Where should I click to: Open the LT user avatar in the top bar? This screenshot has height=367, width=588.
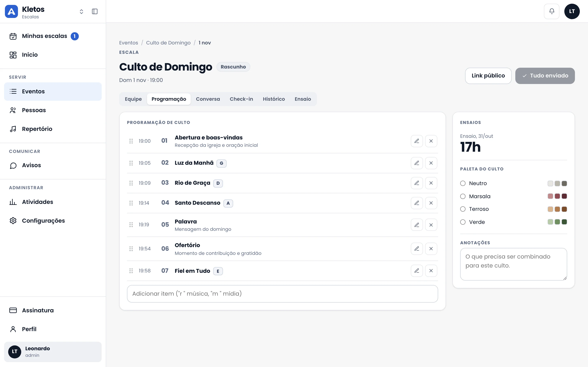pos(572,11)
